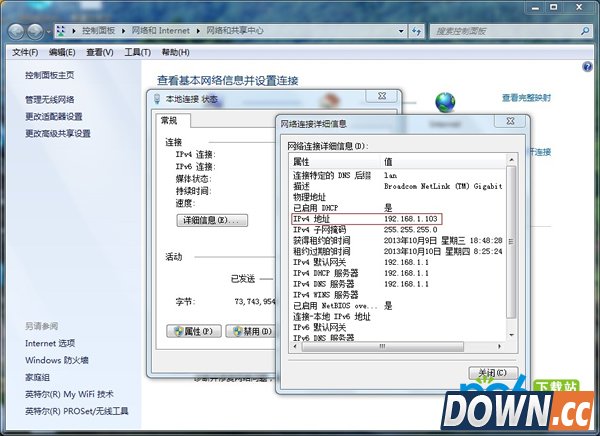Screen dimensions: 600x436
Task: Select the 常规 tab in status dialog
Action: click(170, 121)
